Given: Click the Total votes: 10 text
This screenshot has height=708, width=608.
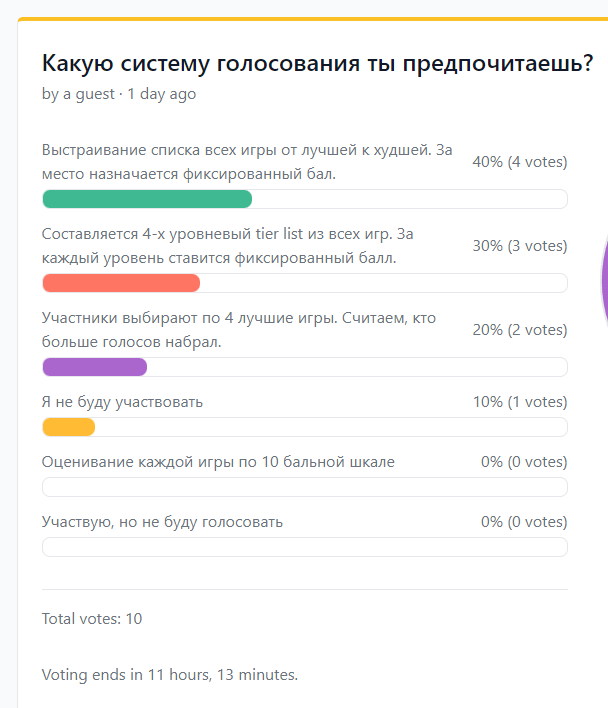Looking at the screenshot, I should point(92,619).
